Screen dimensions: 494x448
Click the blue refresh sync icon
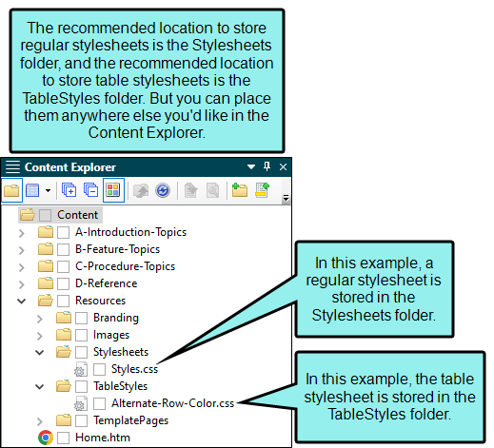coord(163,190)
